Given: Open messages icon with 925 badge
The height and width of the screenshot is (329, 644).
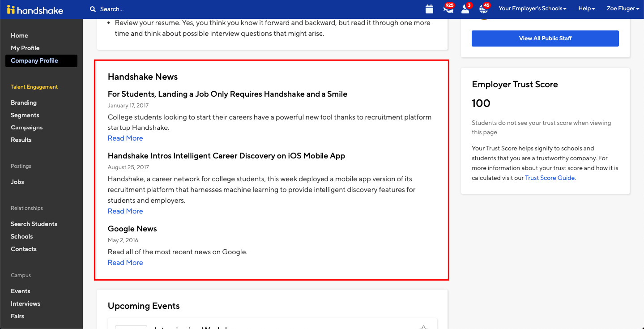Looking at the screenshot, I should [x=448, y=9].
